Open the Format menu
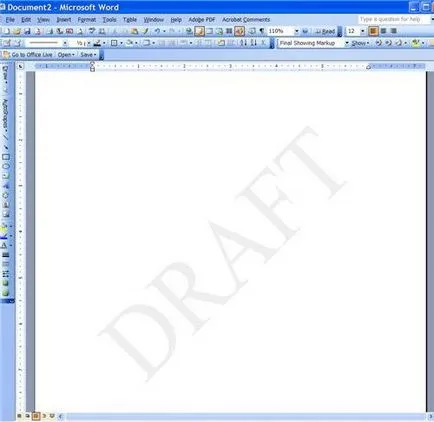This screenshot has height=422, width=434. pos(87,20)
